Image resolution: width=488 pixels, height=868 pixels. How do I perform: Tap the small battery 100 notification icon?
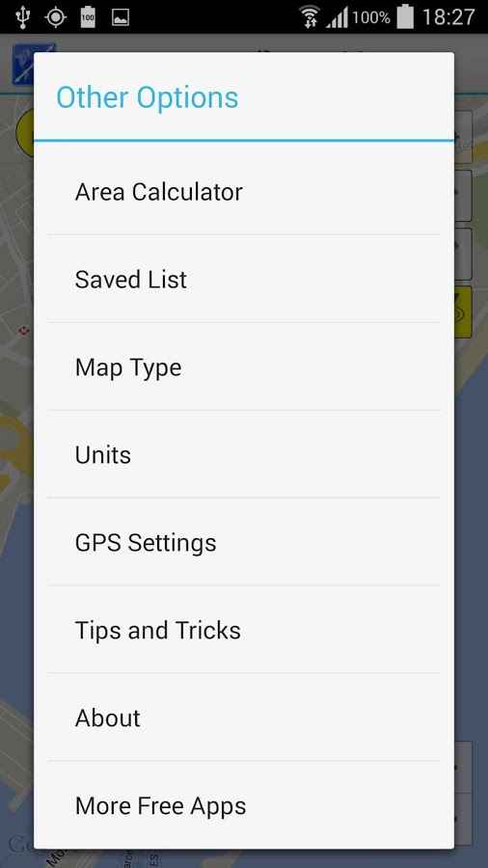coord(88,17)
